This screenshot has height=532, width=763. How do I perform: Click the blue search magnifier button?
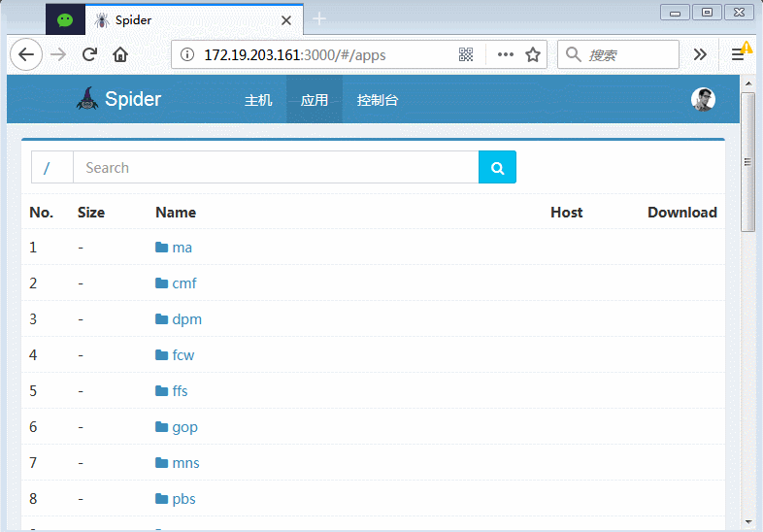(497, 167)
